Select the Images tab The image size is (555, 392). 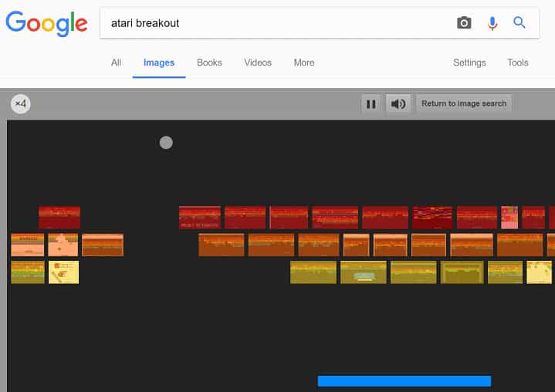coord(159,63)
